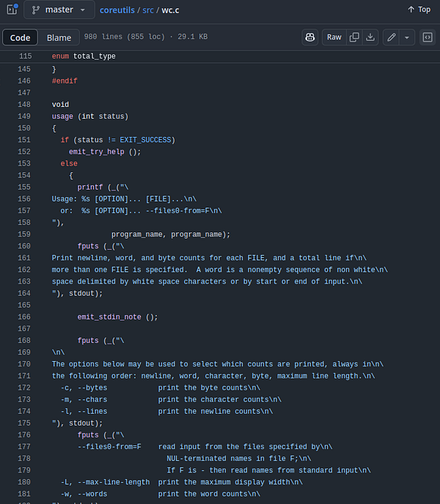Viewport: 440px width, 504px height.
Task: Click fputs call on line 160
Action: pos(88,246)
